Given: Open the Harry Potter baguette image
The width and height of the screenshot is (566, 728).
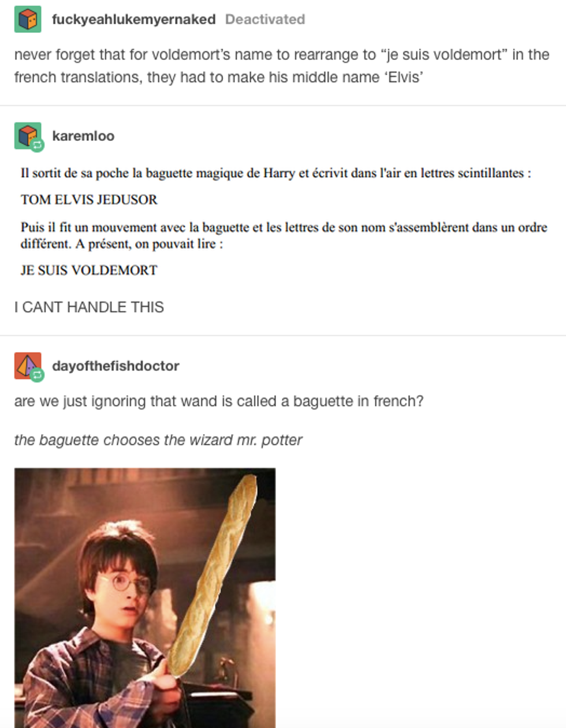Looking at the screenshot, I should pos(145,598).
